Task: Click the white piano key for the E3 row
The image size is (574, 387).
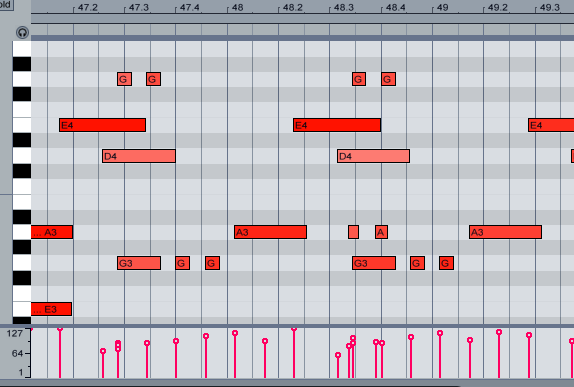Action: click(22, 309)
